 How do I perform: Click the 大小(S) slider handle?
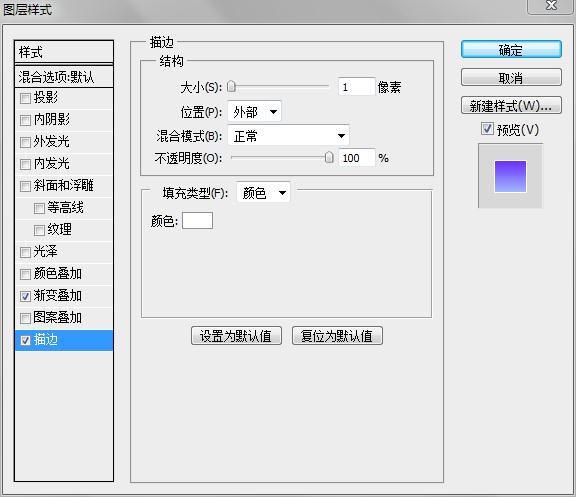231,87
